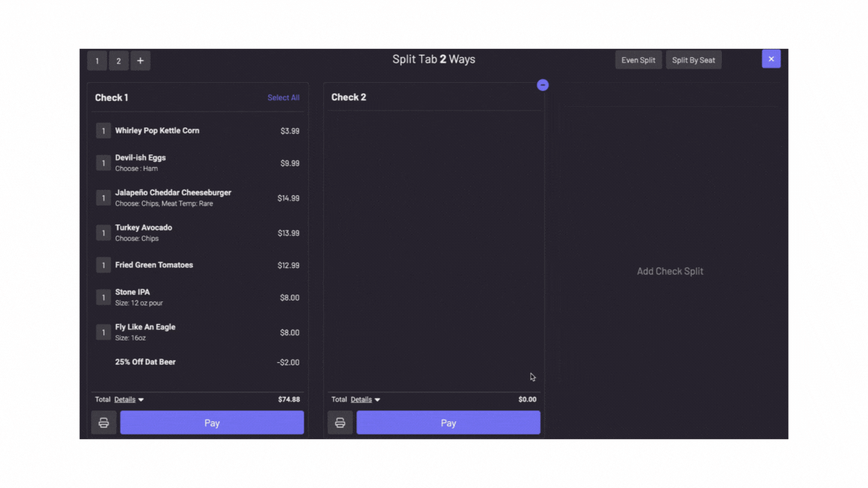Remove Check 2 with the minus icon
This screenshot has width=868, height=488.
[x=542, y=85]
